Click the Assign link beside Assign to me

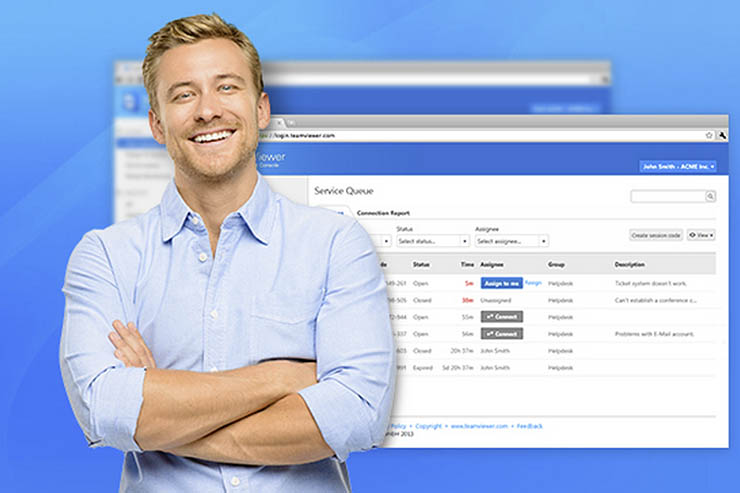533,283
